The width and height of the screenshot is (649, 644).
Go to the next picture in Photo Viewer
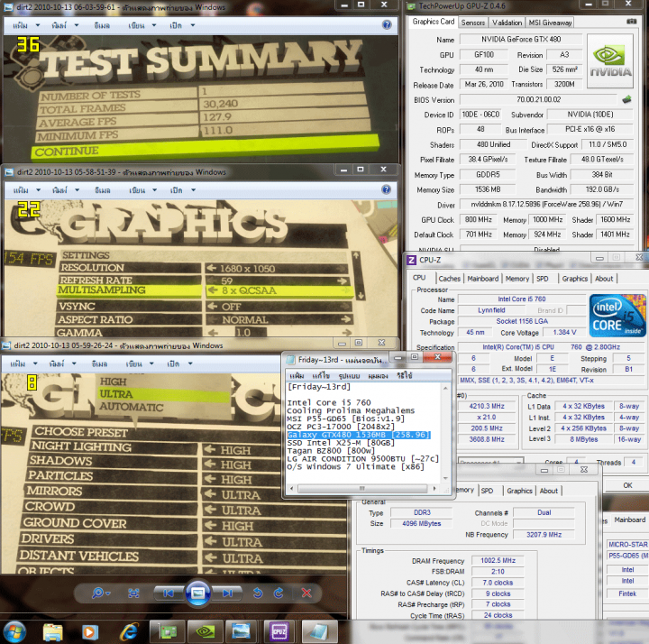tap(227, 593)
